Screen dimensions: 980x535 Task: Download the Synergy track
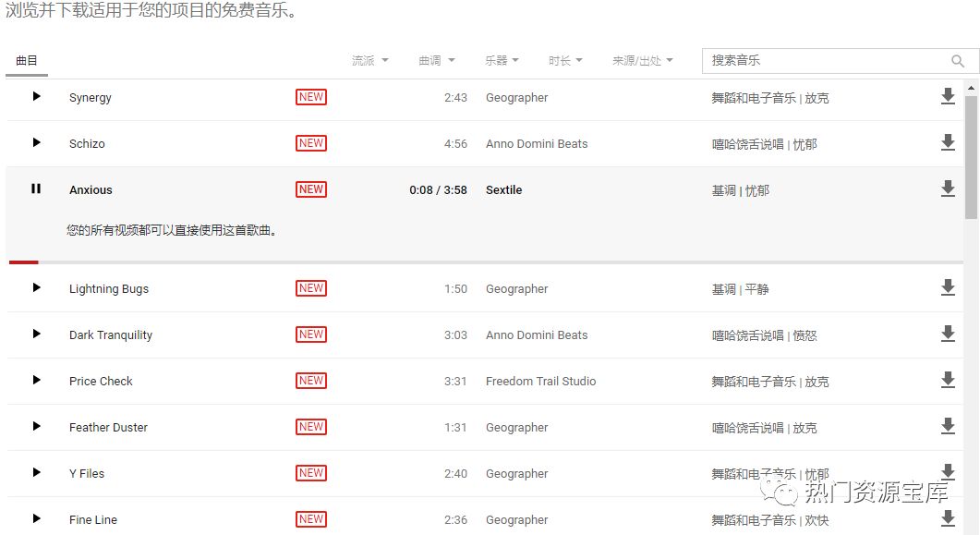coord(948,96)
